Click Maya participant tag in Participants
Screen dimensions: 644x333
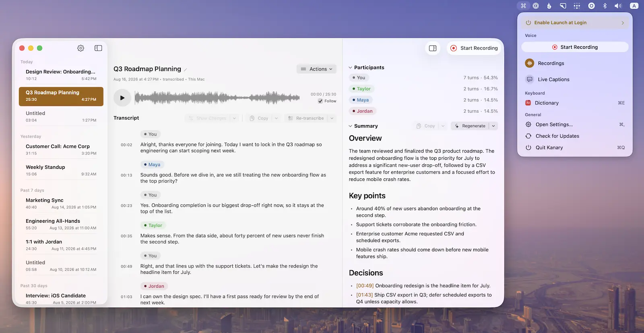361,100
